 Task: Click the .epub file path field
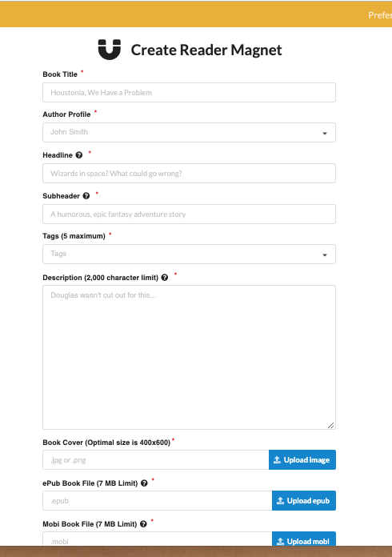158,500
